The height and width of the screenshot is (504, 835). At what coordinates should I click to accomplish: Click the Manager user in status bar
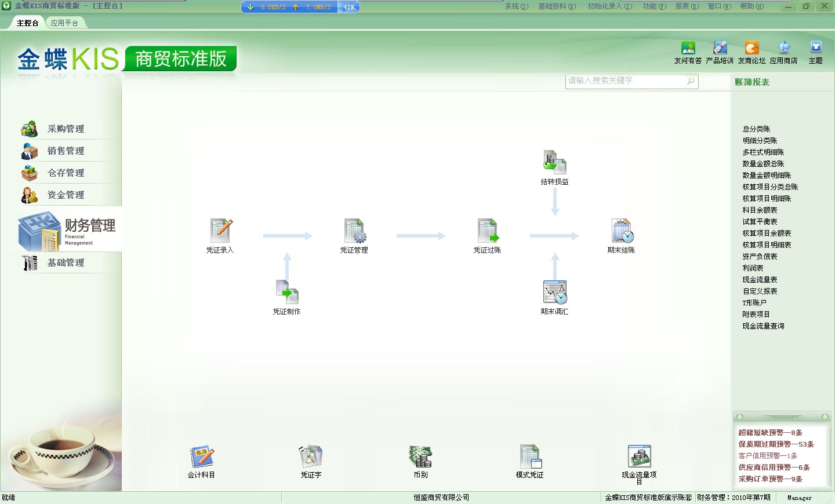coord(799,498)
